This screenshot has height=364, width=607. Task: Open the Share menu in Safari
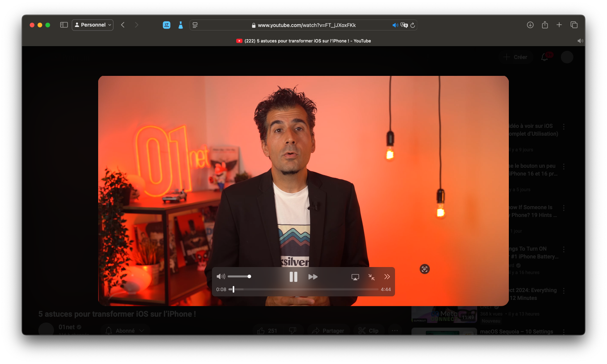coord(545,25)
